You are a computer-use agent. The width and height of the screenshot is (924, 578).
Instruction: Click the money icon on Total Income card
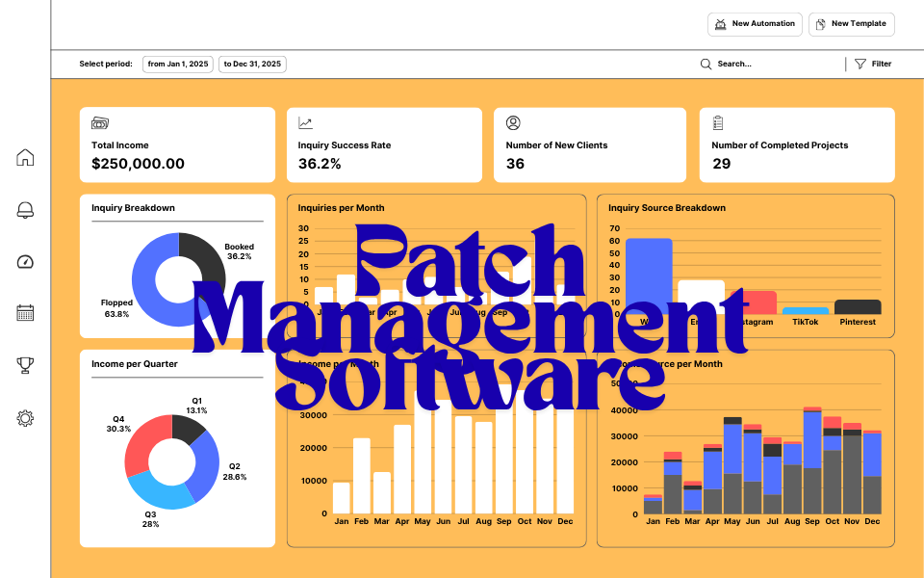pos(100,122)
